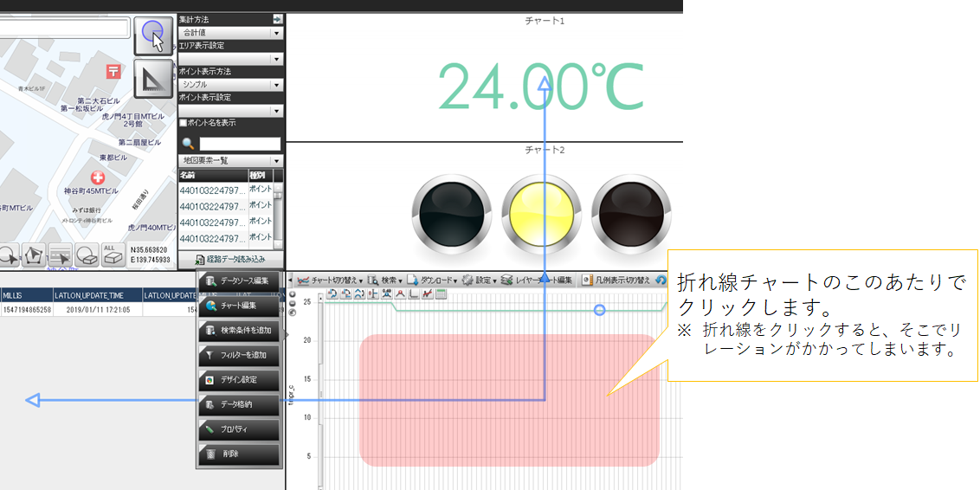The image size is (980, 490).
Task: Open the ポイント表示設定 dropdown
Action: point(230,111)
